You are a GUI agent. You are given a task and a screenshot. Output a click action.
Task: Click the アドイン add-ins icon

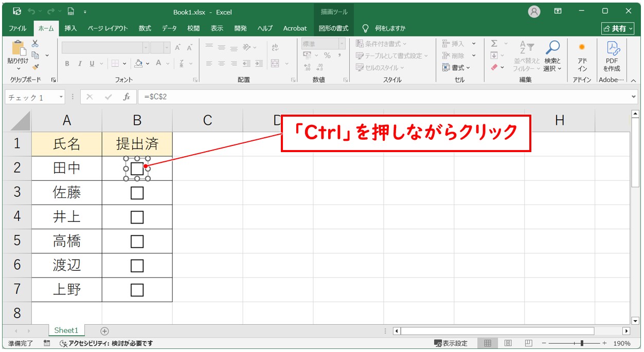click(x=582, y=47)
